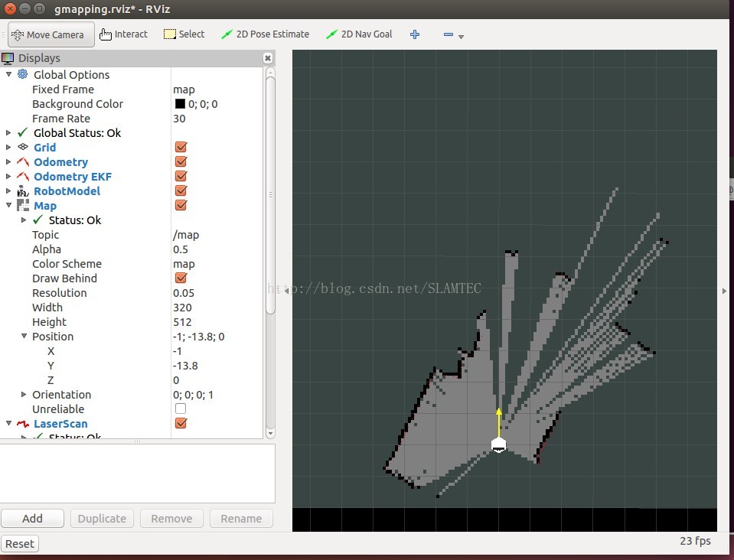Click the Odometry display icon

coord(23,162)
